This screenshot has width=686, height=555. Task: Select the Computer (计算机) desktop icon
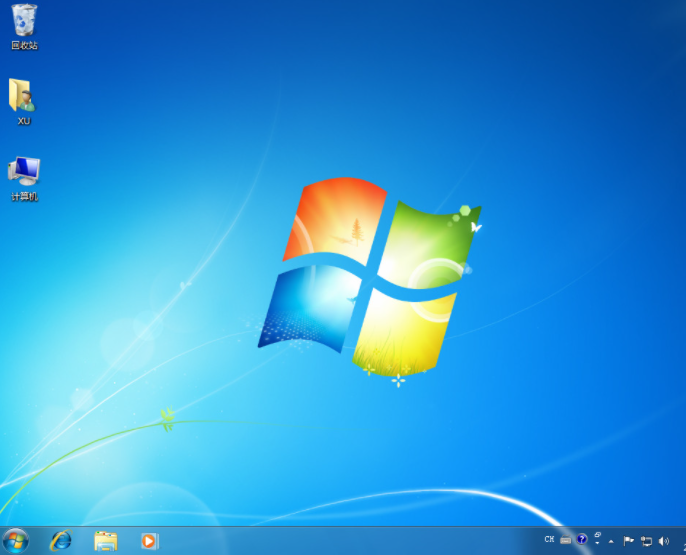click(24, 171)
